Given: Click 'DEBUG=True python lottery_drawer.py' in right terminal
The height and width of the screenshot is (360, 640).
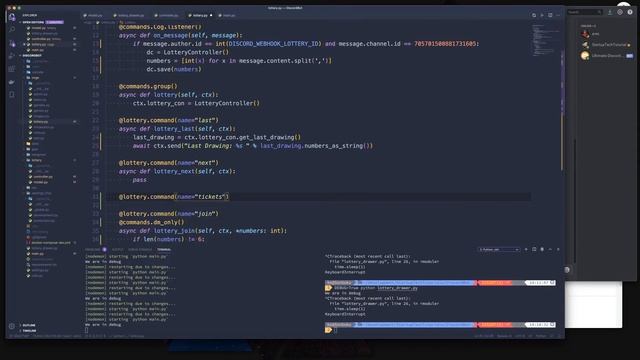Looking at the screenshot, I should click(376, 288).
